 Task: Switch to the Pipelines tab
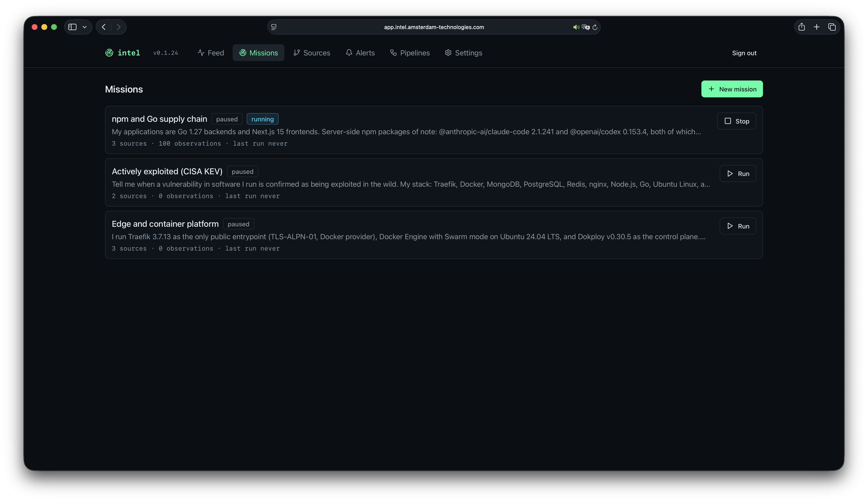click(x=410, y=53)
